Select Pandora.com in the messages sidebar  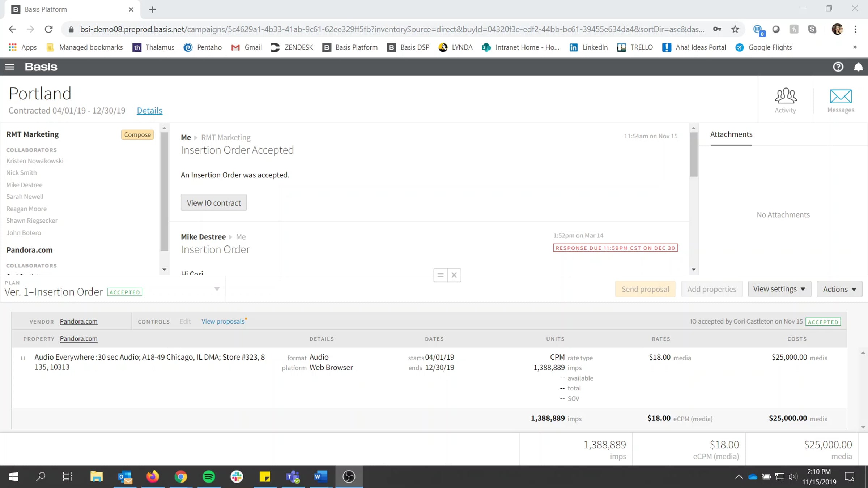click(29, 250)
